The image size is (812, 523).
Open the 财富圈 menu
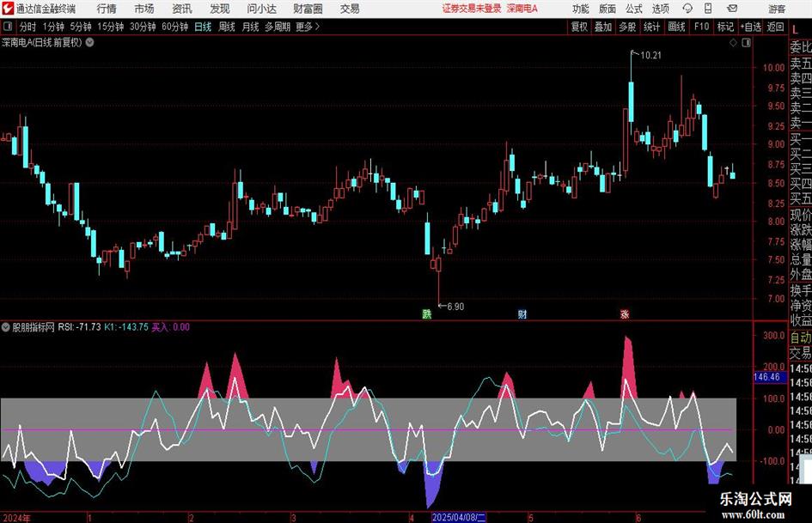coord(308,9)
